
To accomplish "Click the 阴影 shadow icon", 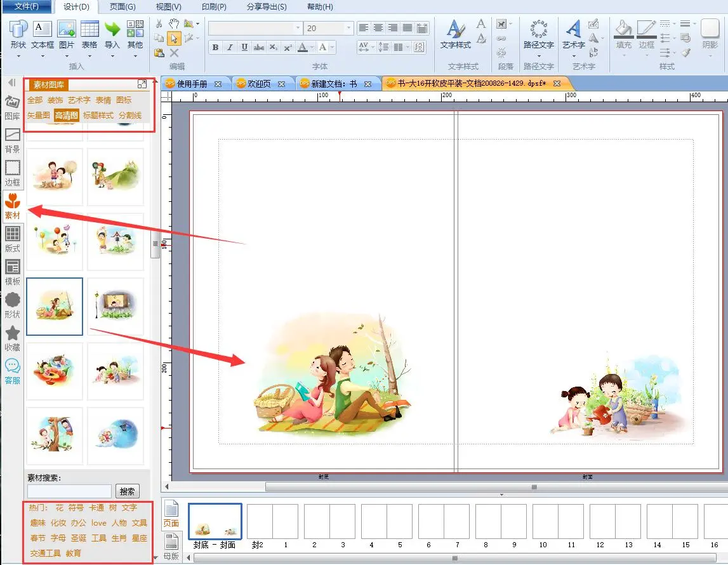I will pyautogui.click(x=710, y=29).
